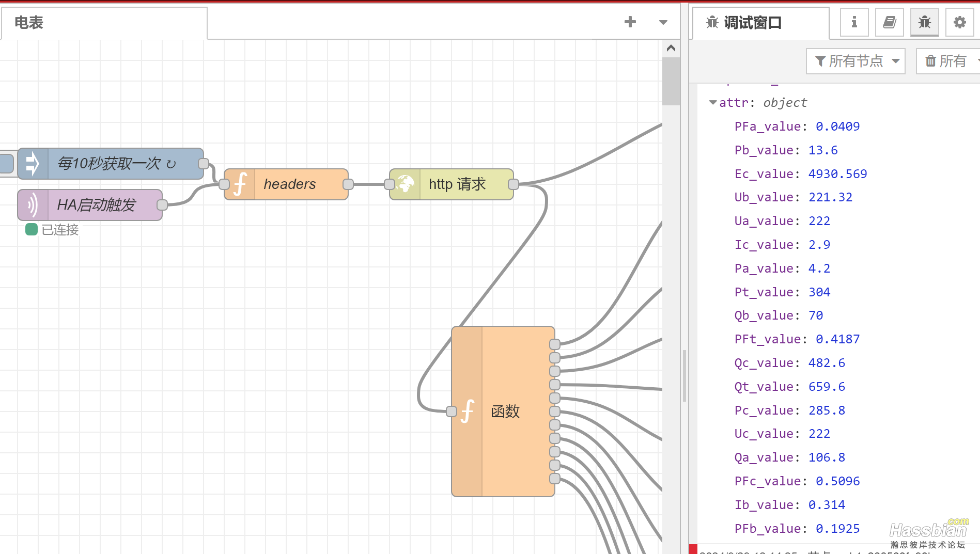Select the Qa_value: 106.8 entry
The width and height of the screenshot is (980, 554).
pos(790,457)
